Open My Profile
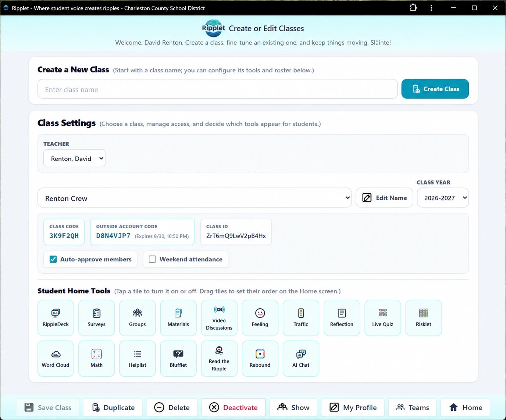Image resolution: width=506 pixels, height=420 pixels. point(353,408)
